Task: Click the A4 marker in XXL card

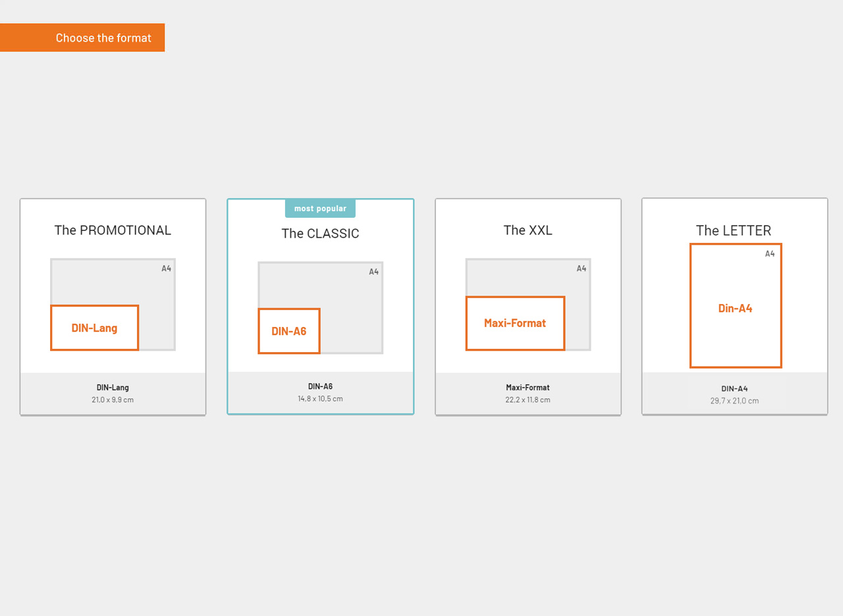Action: (x=582, y=269)
